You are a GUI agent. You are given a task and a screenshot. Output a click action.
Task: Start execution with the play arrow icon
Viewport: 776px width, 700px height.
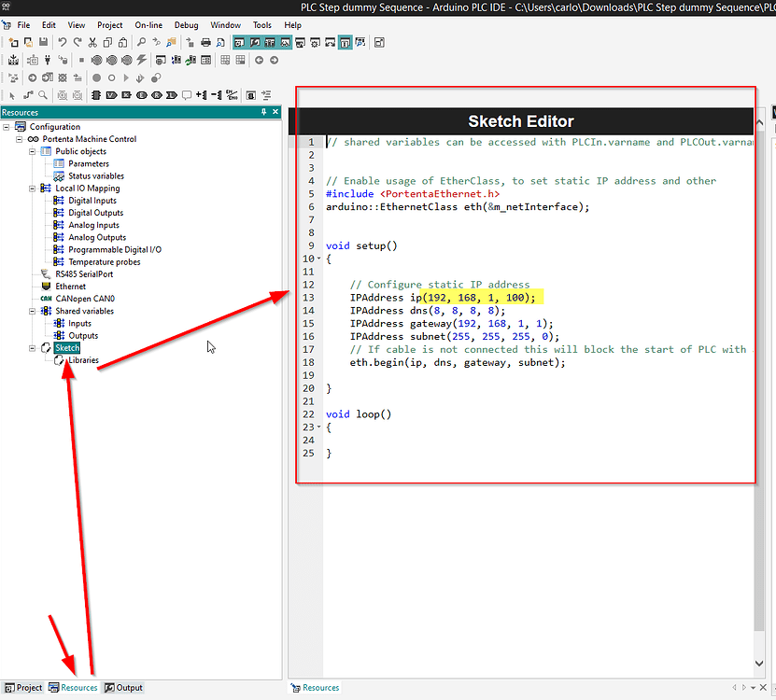click(x=127, y=78)
